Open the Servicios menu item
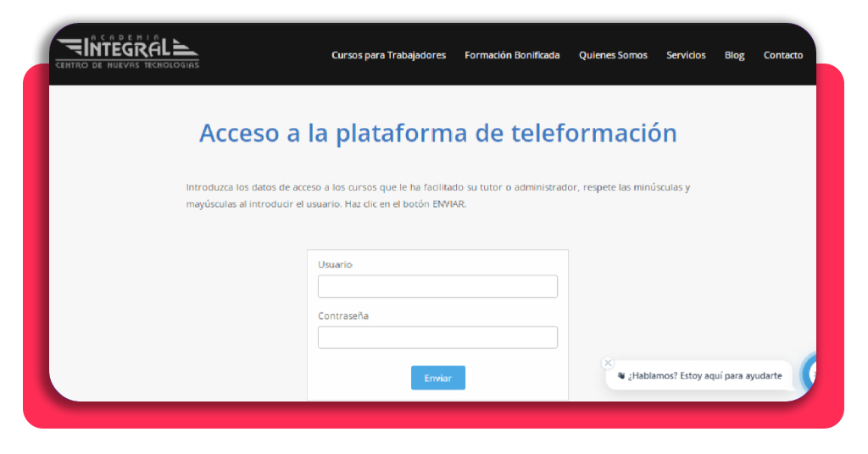This screenshot has height=454, width=868. click(686, 55)
